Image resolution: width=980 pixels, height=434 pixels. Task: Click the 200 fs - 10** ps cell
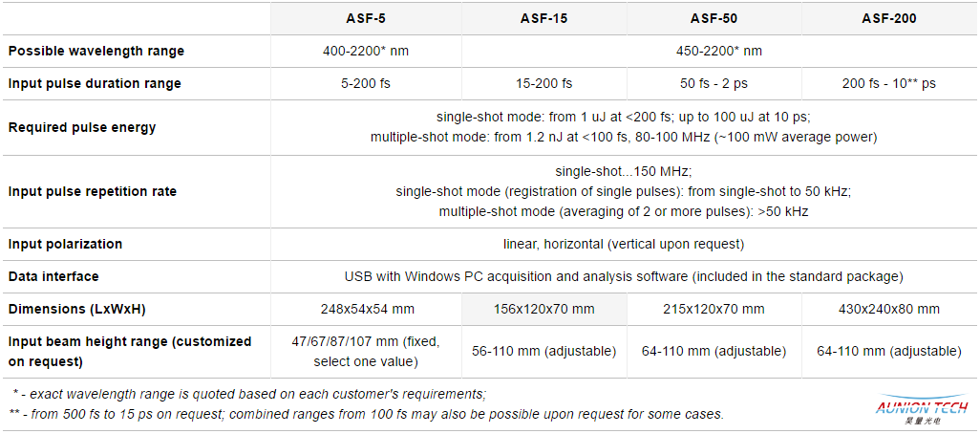coord(888,84)
